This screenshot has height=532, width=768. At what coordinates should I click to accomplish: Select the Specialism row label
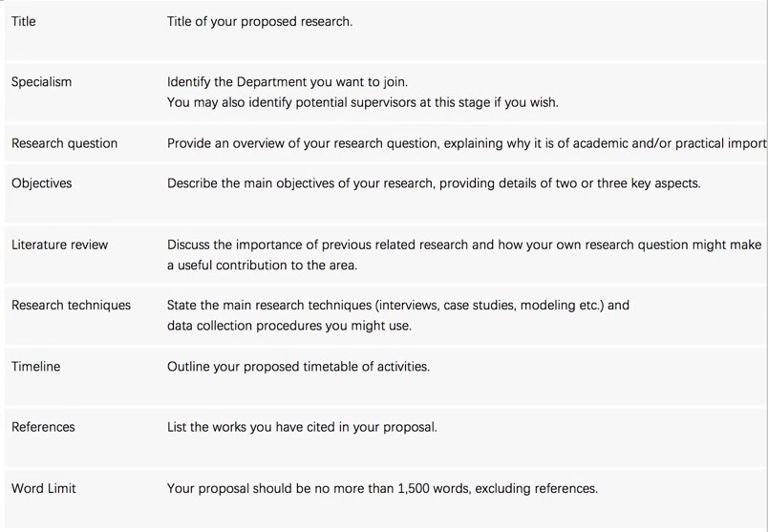click(42, 82)
